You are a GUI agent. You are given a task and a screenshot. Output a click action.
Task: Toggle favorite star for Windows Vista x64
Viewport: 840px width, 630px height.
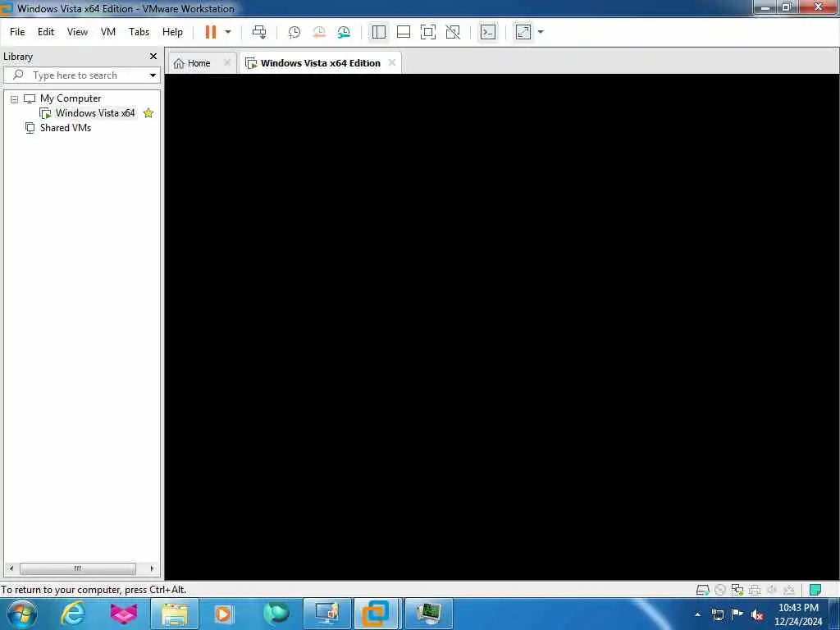click(x=148, y=113)
